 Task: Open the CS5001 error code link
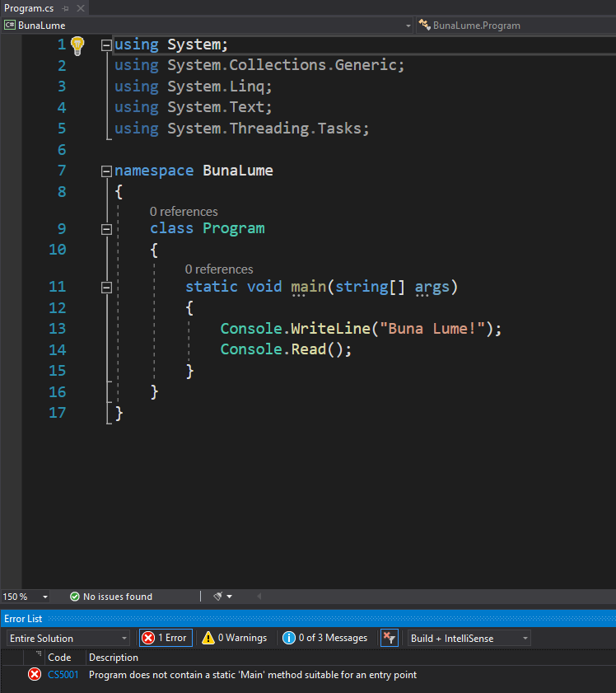pos(61,675)
